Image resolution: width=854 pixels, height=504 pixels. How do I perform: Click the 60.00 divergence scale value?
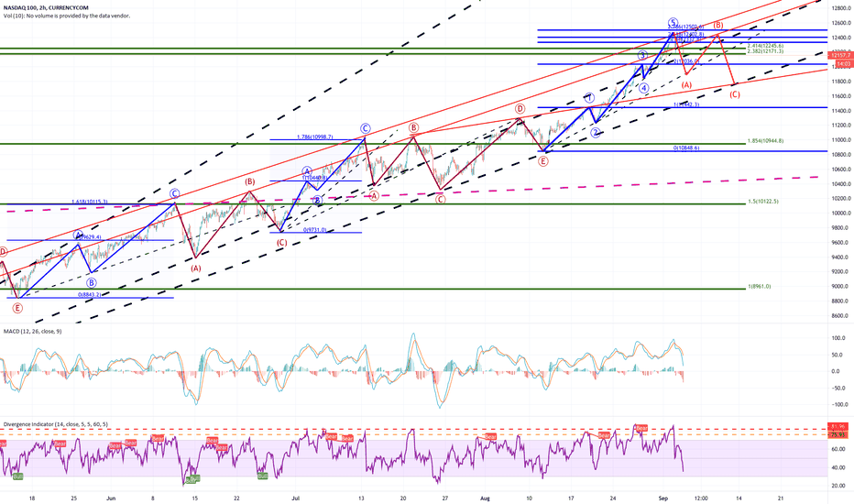coord(838,449)
